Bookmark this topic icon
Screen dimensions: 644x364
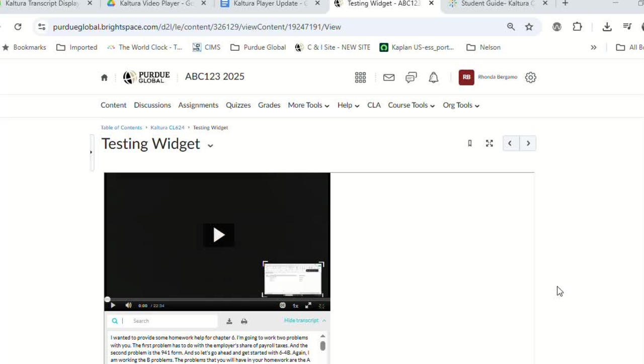point(470,143)
